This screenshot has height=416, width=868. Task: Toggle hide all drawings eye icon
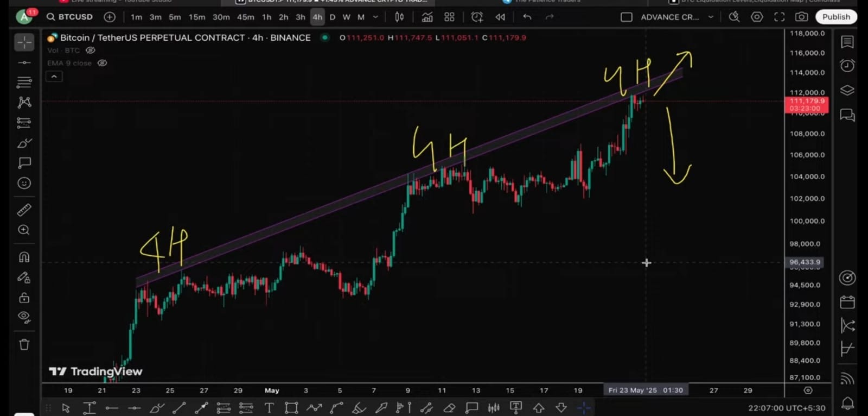point(24,317)
